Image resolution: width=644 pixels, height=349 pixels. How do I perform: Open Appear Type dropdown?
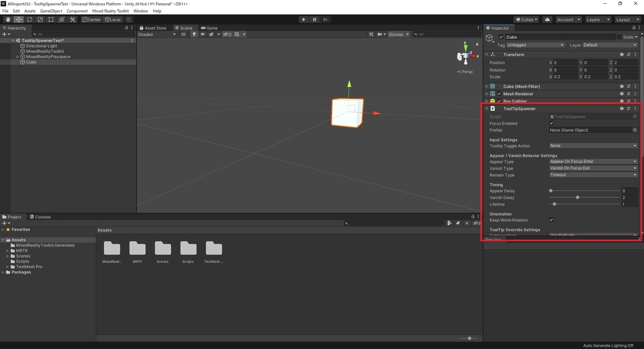click(593, 162)
